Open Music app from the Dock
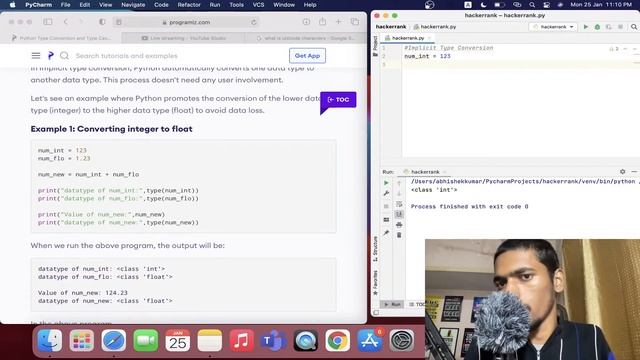 click(241, 340)
